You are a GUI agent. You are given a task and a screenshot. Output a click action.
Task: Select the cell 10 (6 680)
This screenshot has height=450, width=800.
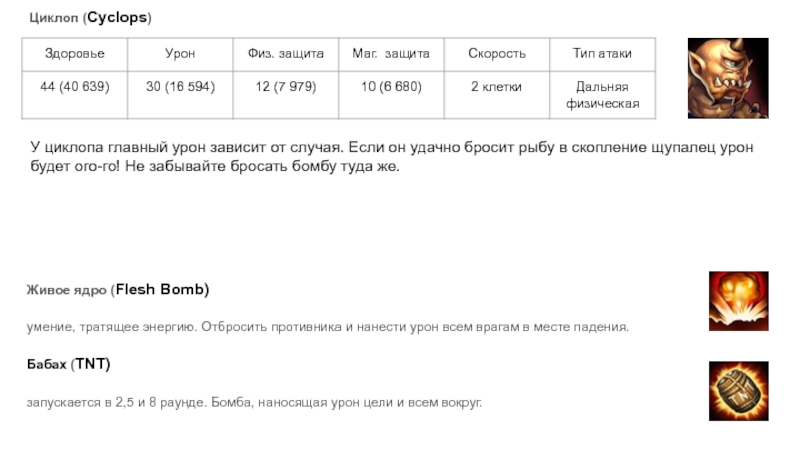pos(391,87)
